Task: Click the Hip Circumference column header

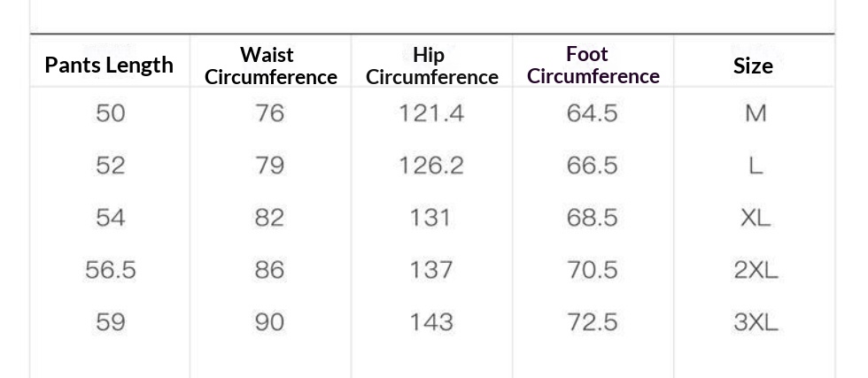Action: [431, 66]
